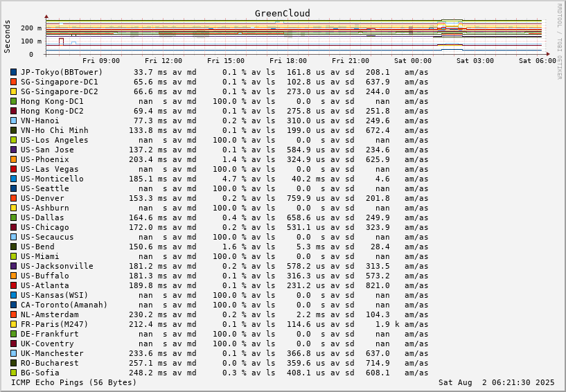Screen dimensions: 566x392
Task: Click the Sat 00:00 time axis label
Action: point(413,61)
